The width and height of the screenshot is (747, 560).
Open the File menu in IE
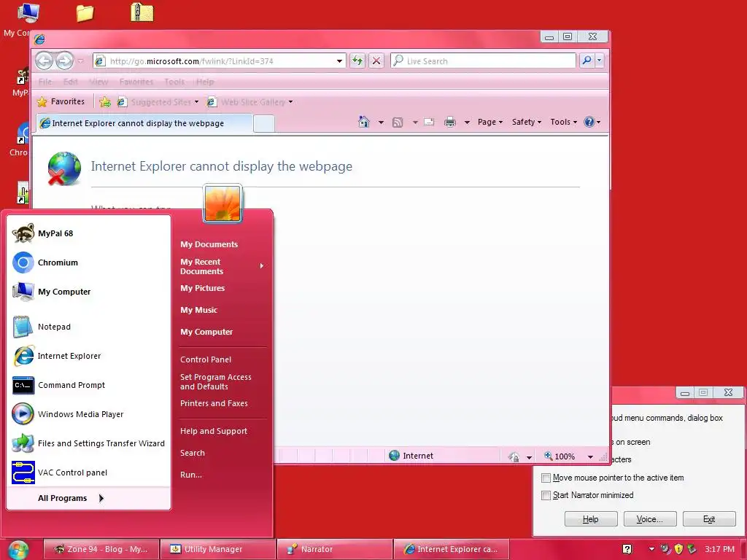pyautogui.click(x=45, y=82)
